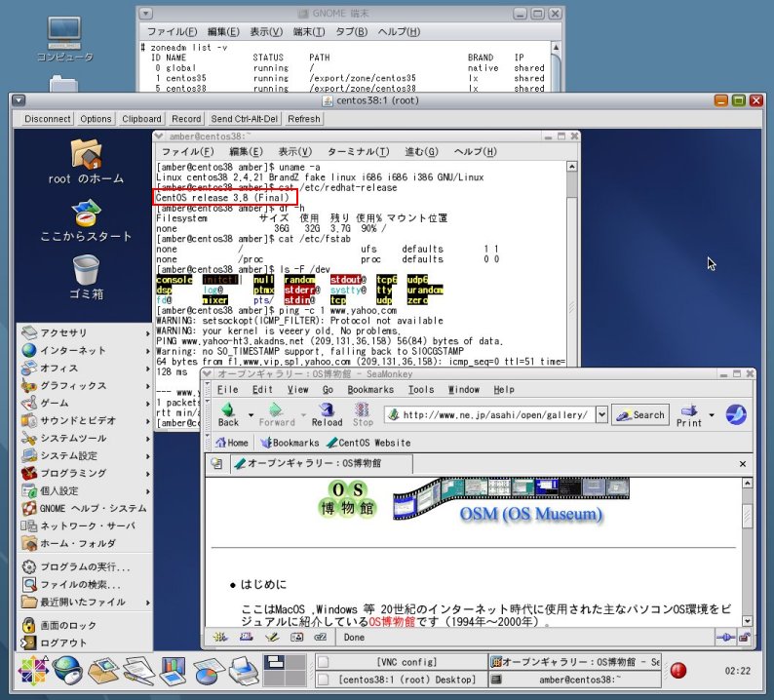
Task: Expand the システムツール submenu
Action: [x=86, y=439]
